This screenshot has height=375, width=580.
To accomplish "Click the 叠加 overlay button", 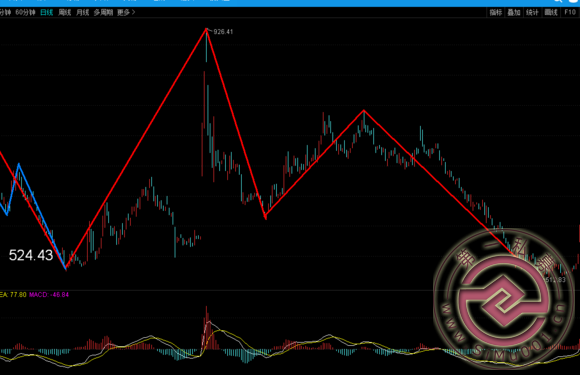I will pyautogui.click(x=514, y=13).
